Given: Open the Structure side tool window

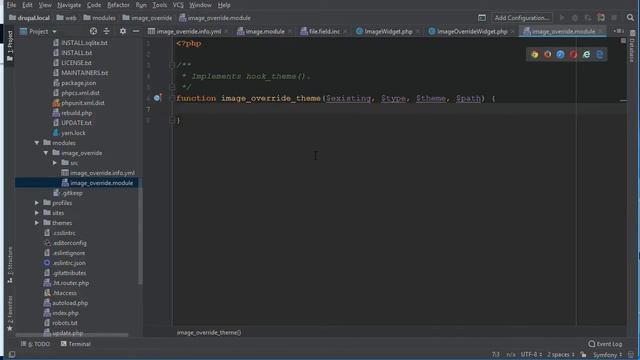Looking at the screenshot, I should pyautogui.click(x=10, y=264).
